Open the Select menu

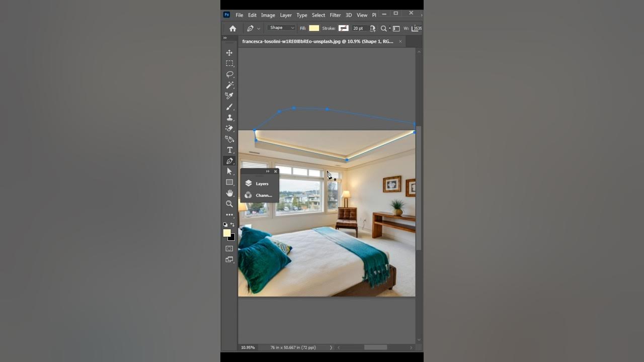coord(318,15)
